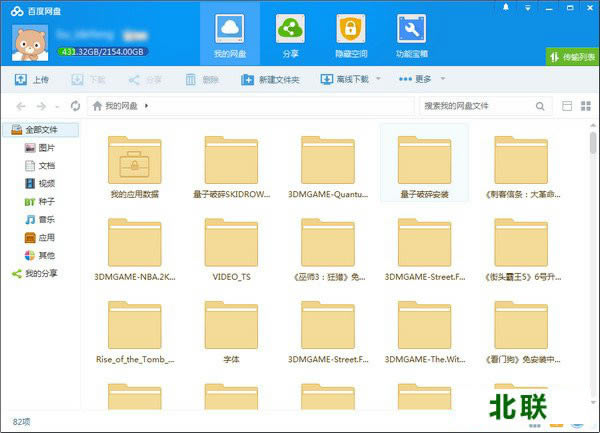Select the 量子破碎SKIDROW folder

coord(231,167)
